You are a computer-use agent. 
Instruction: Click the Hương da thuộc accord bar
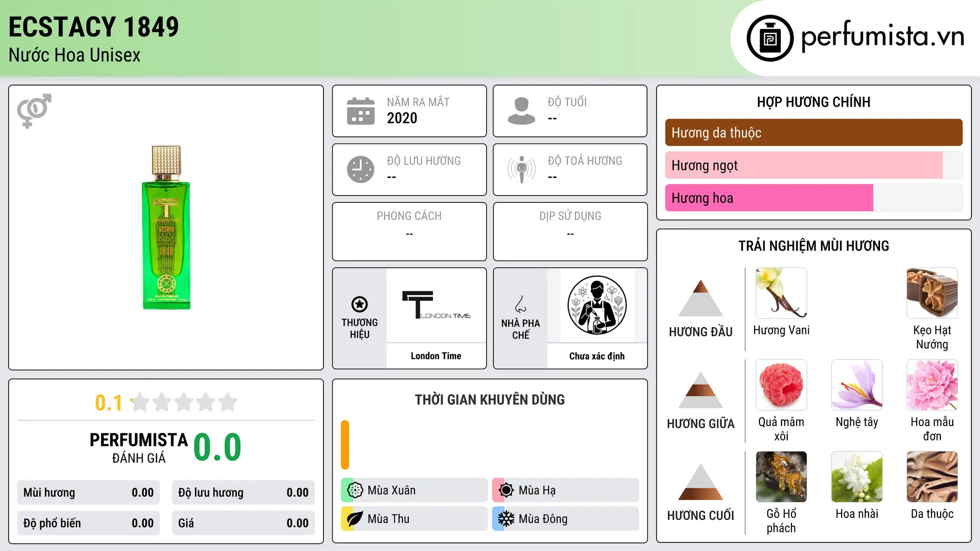pos(813,132)
